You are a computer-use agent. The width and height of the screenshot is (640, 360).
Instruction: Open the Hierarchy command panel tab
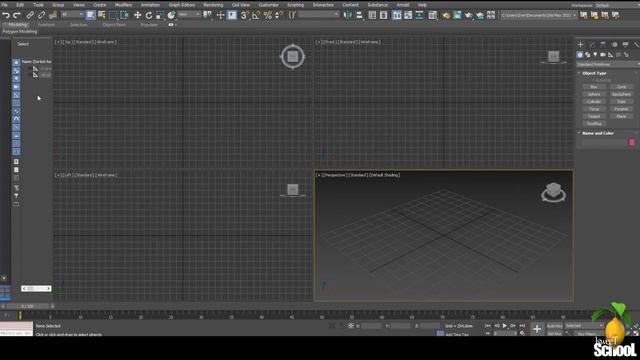point(603,44)
